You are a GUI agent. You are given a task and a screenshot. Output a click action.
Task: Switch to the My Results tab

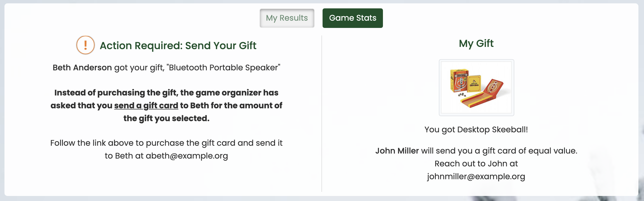click(x=287, y=18)
